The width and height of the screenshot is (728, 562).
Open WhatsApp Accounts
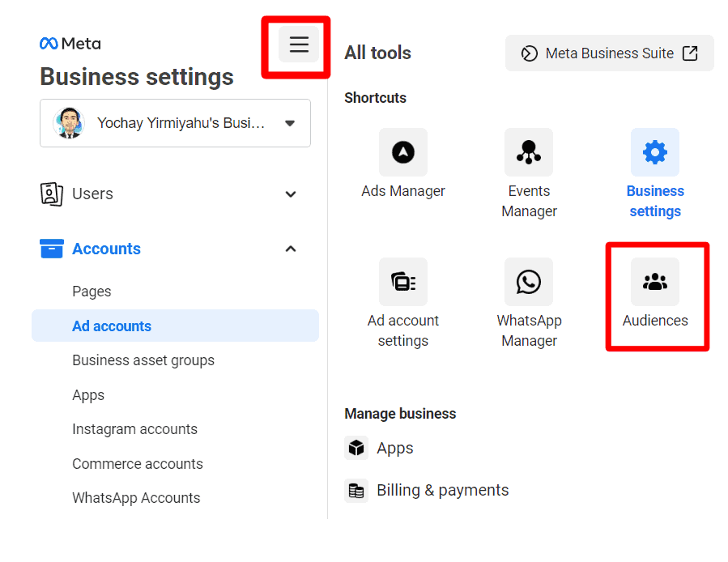136,498
